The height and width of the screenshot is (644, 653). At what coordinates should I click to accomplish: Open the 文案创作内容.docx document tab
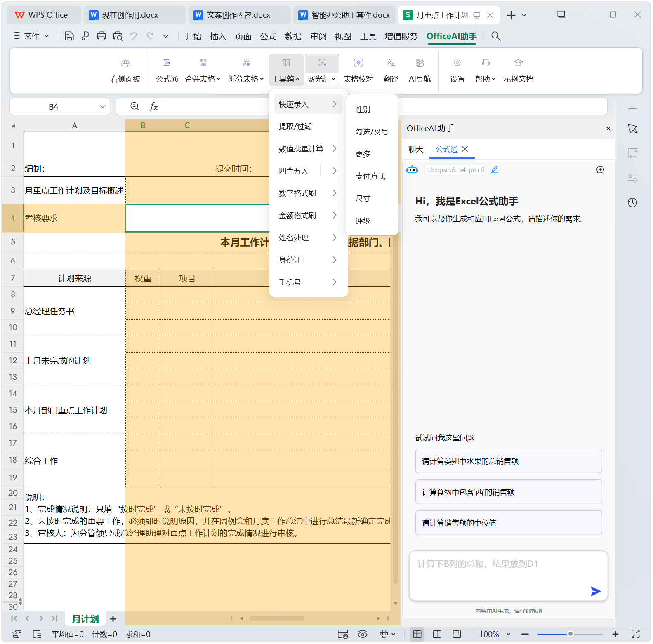(239, 15)
